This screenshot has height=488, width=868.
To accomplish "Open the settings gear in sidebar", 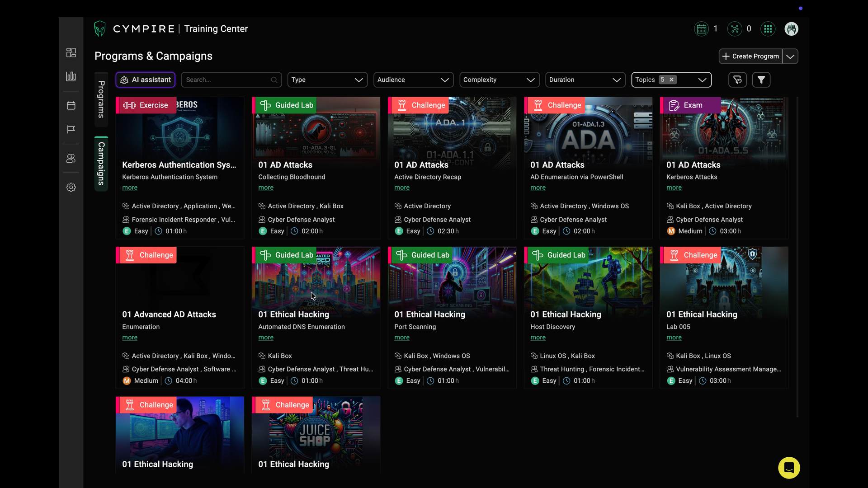I will click(71, 188).
